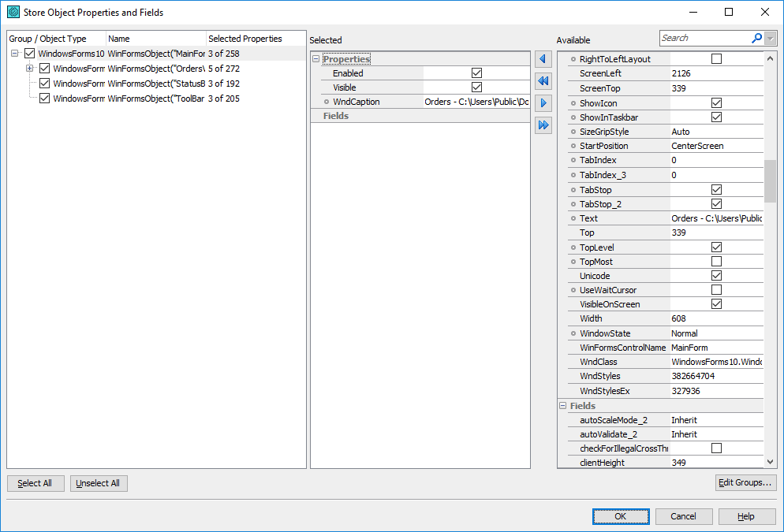Uncheck the StatusBar object checkbox
The height and width of the screenshot is (532, 784).
click(x=44, y=84)
